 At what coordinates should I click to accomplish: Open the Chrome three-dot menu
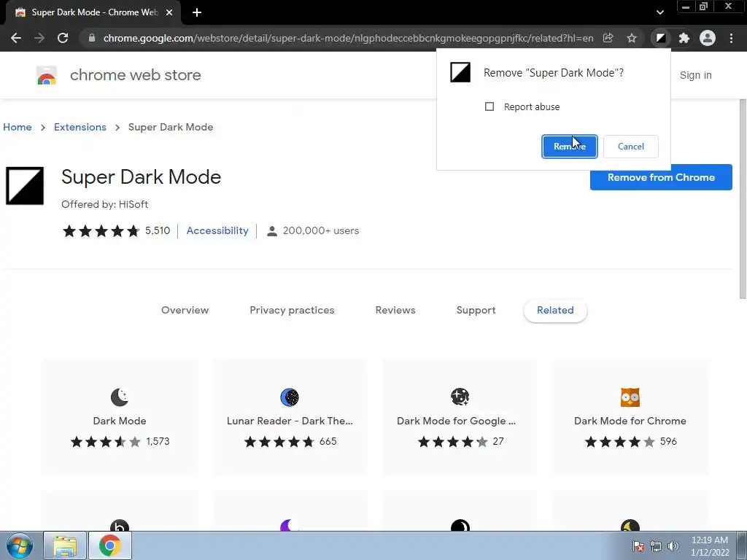(731, 38)
